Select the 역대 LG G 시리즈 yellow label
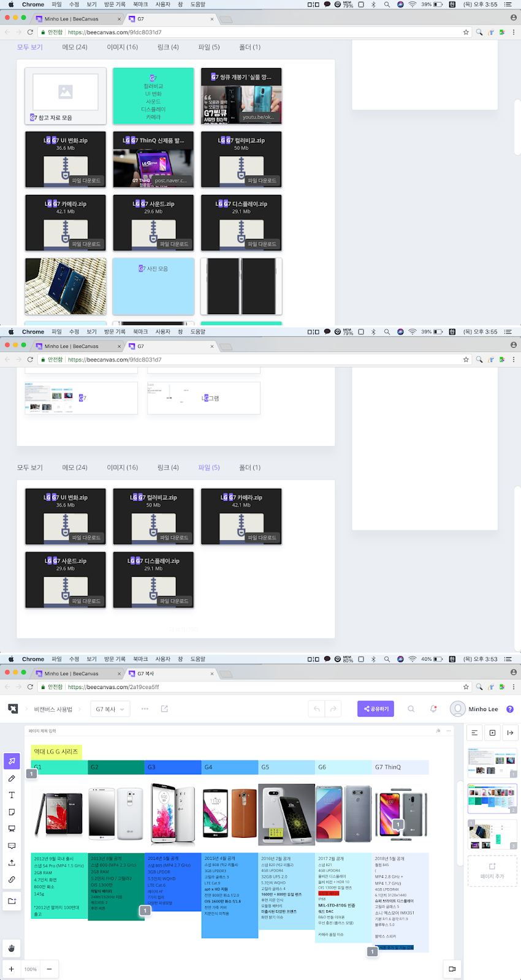Screen dimensions: 521x980 pyautogui.click(x=56, y=752)
